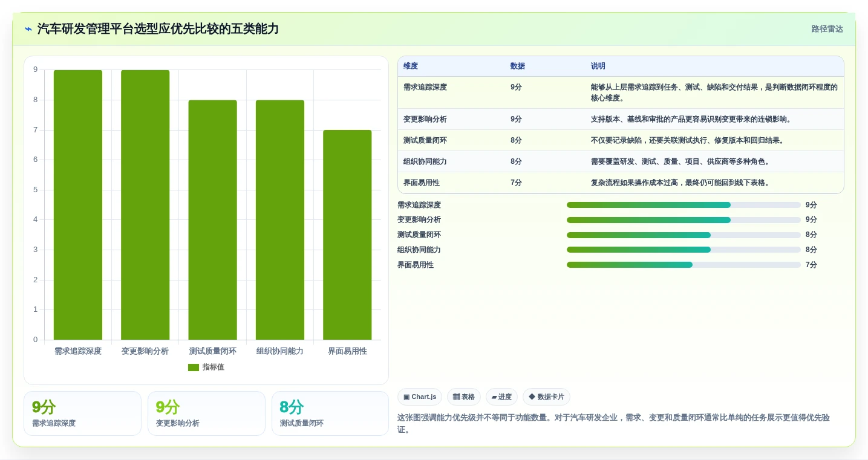Click x-axis label 组织协同能力
The height and width of the screenshot is (460, 868).
(x=280, y=351)
